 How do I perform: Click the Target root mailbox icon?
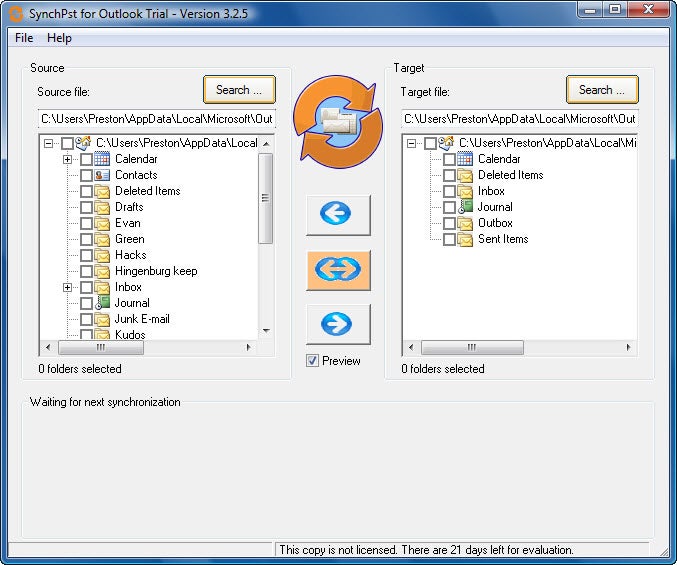446,142
